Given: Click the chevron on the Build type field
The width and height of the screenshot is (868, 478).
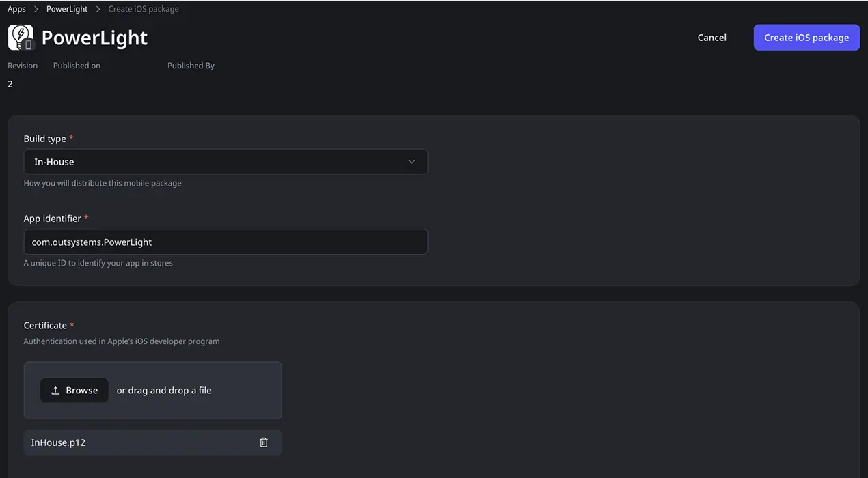Looking at the screenshot, I should [x=411, y=161].
